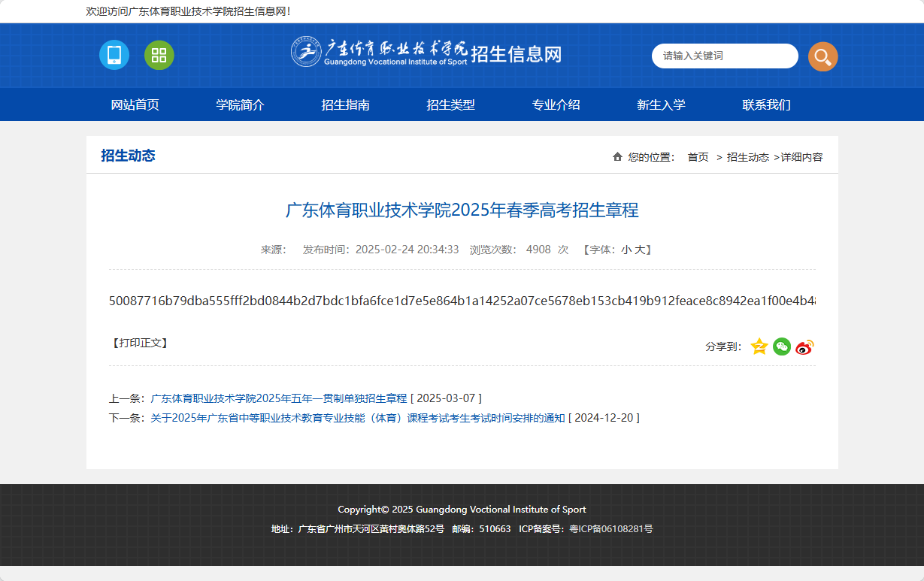Open the 专业介绍 menu item
The height and width of the screenshot is (581, 924).
[x=556, y=104]
